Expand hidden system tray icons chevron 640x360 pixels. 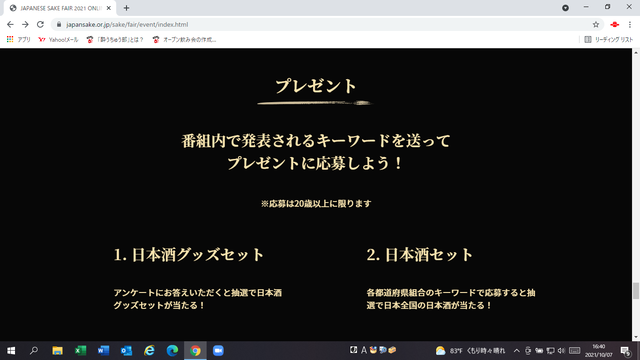click(x=517, y=351)
